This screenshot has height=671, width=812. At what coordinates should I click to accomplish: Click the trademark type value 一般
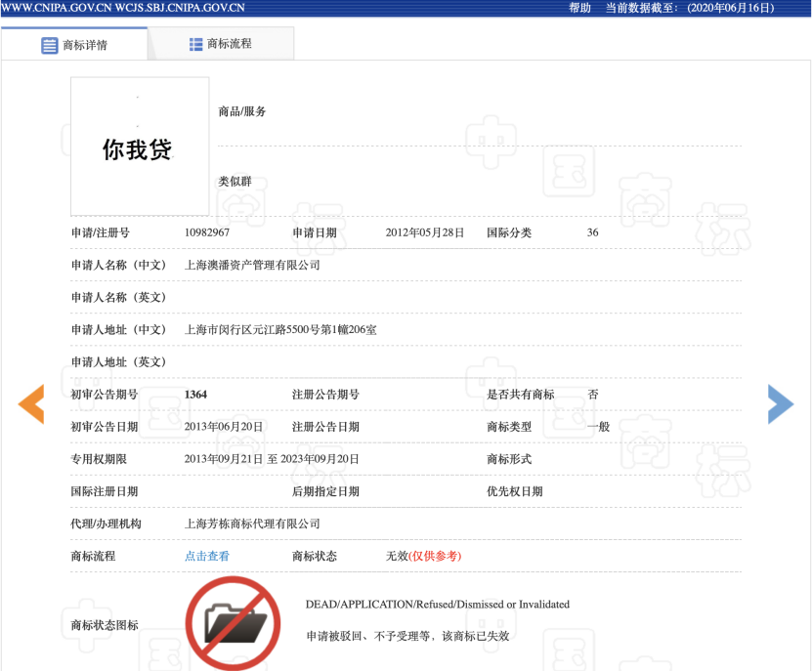[599, 427]
